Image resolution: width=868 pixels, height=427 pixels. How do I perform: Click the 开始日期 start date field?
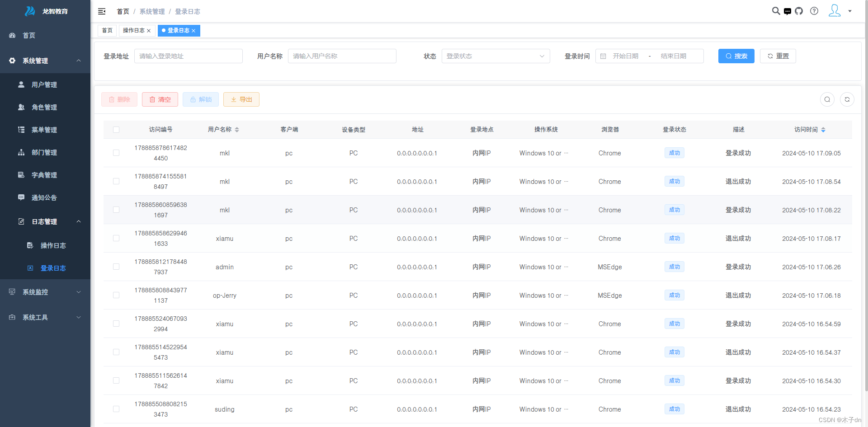pos(626,56)
